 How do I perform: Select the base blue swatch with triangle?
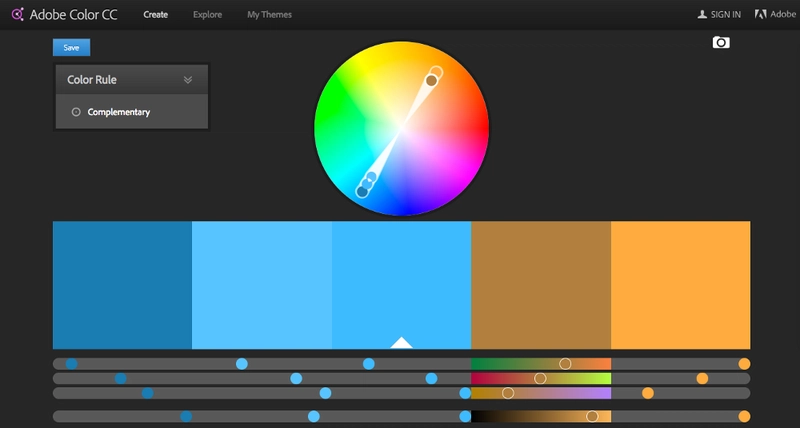point(402,285)
